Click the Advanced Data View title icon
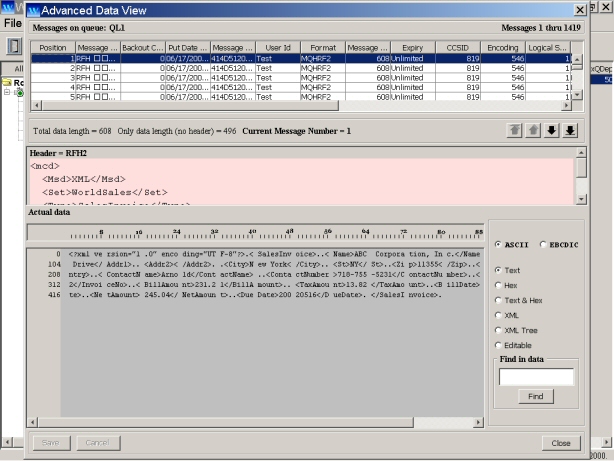Image resolution: width=614 pixels, height=461 pixels. (x=34, y=10)
